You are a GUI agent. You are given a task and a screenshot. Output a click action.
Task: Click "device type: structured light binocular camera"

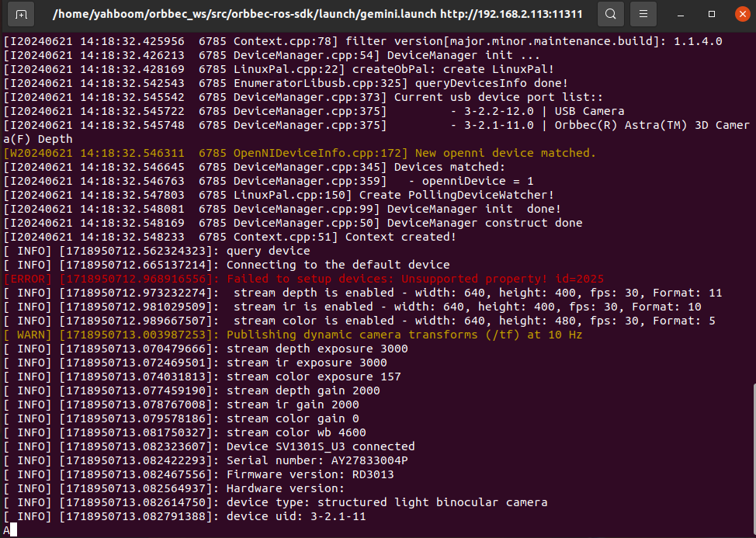tap(387, 503)
